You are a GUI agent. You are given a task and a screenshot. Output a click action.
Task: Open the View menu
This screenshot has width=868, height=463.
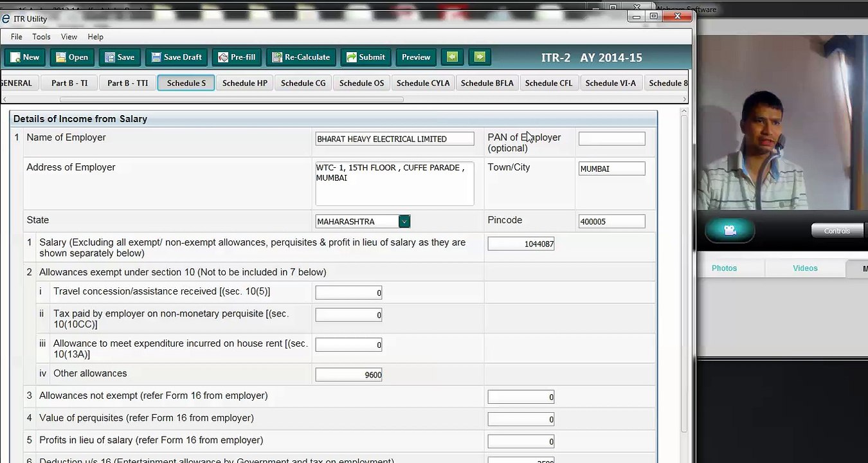pos(69,37)
